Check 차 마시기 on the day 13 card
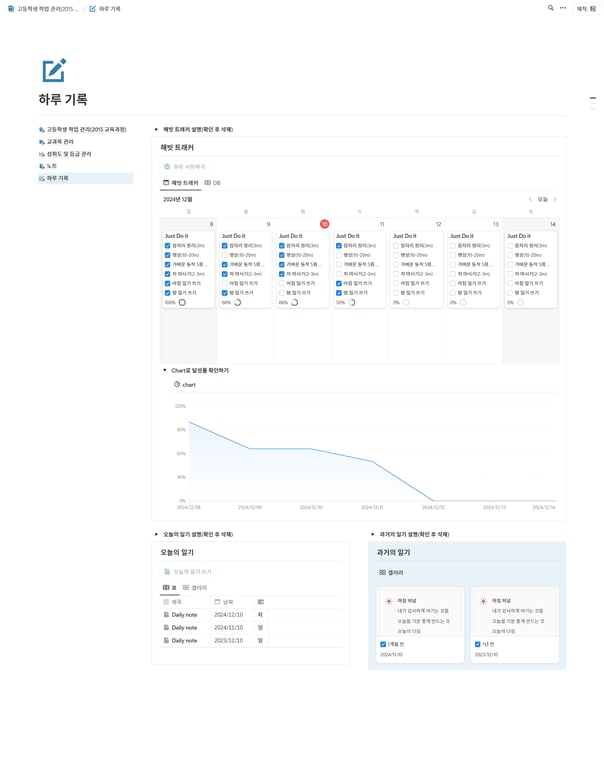 (x=453, y=274)
